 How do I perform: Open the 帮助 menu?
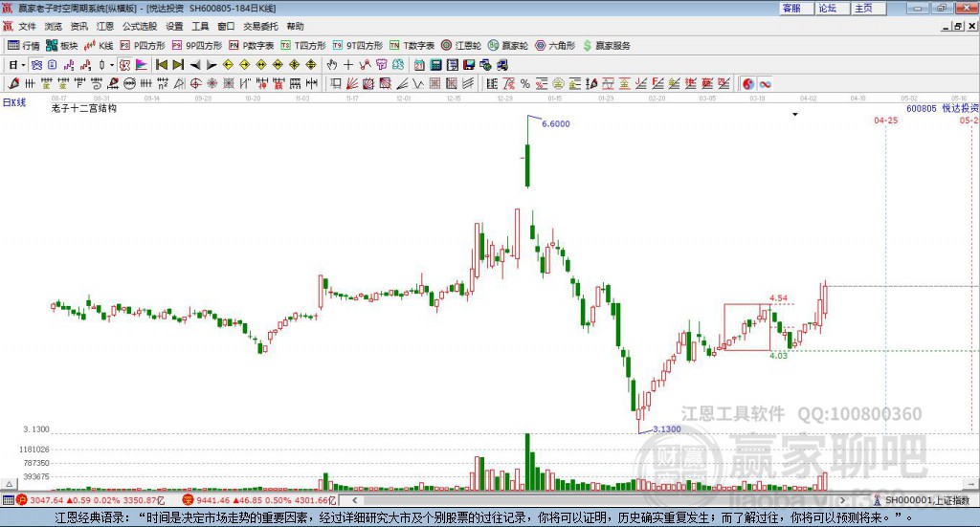coord(295,26)
